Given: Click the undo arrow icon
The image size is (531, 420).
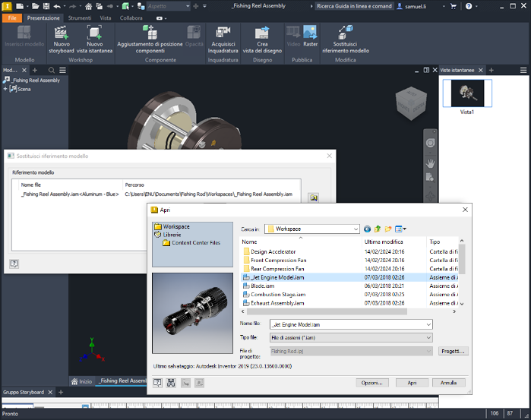Looking at the screenshot, I should coord(57,6).
